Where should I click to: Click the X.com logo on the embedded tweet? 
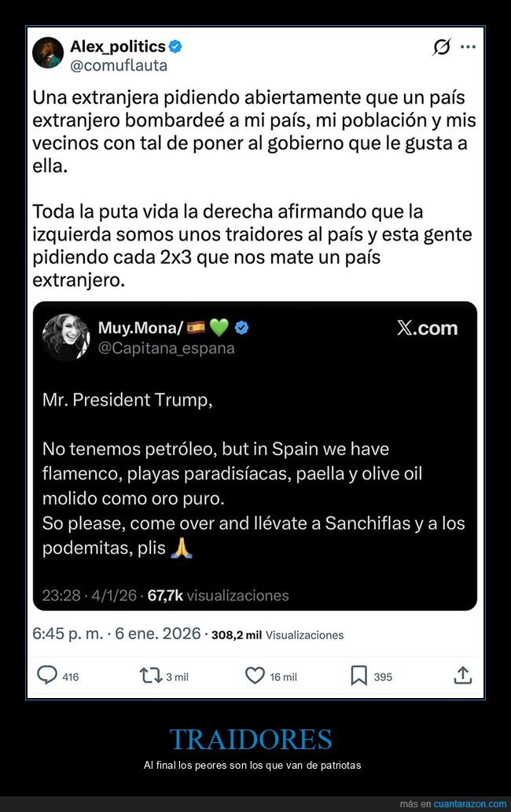(x=427, y=328)
